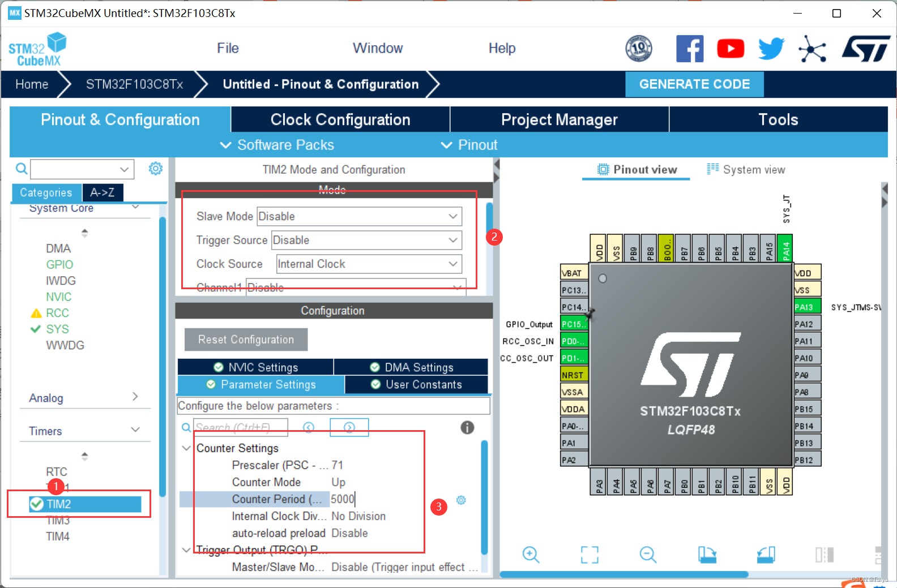Click the parameter Search (Ctrl+F) field
Viewport: 897px width, 588px height.
(x=241, y=427)
